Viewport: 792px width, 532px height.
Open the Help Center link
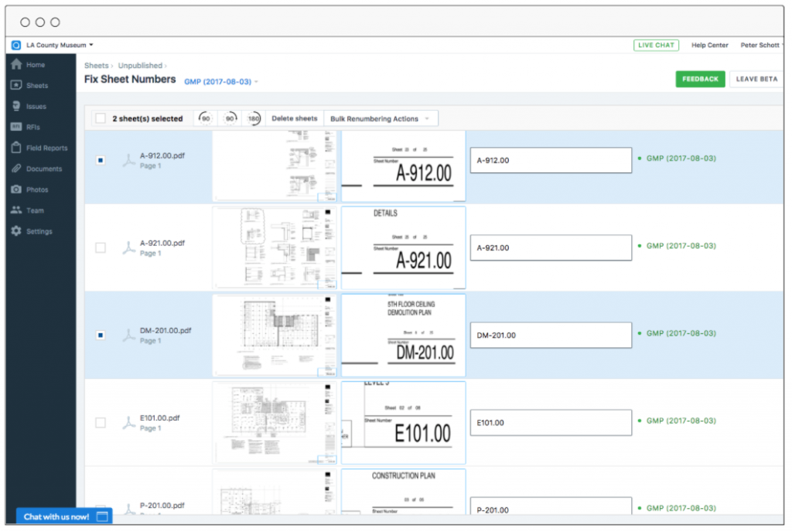pyautogui.click(x=709, y=45)
